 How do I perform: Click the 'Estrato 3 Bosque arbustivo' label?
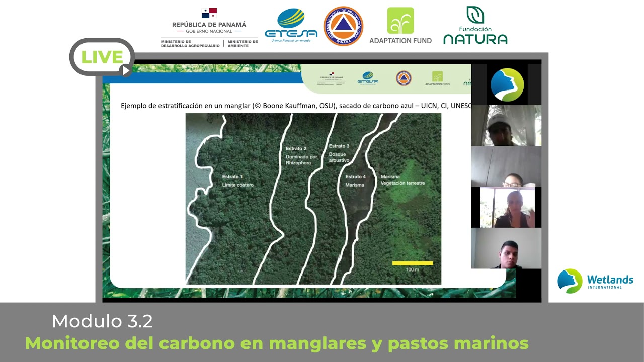pos(339,153)
